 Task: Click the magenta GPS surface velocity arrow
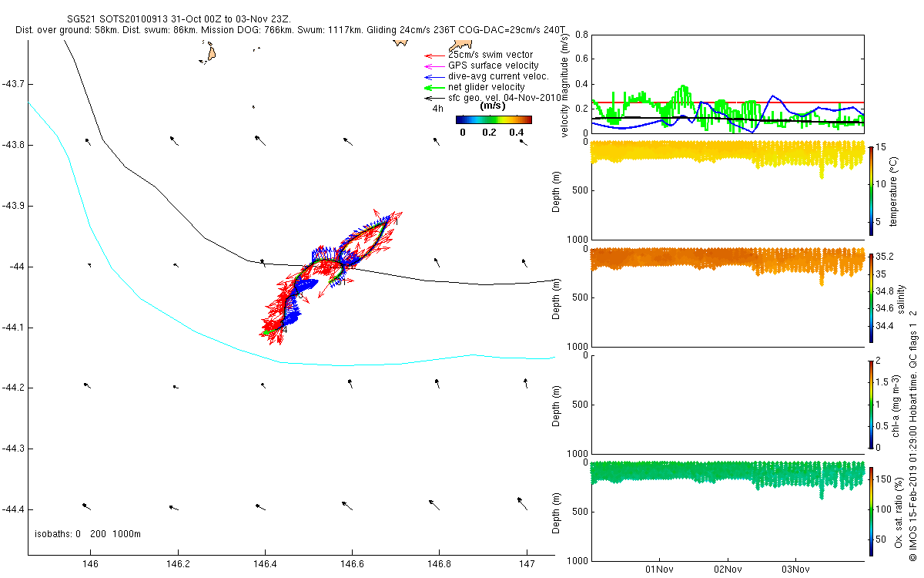click(435, 66)
